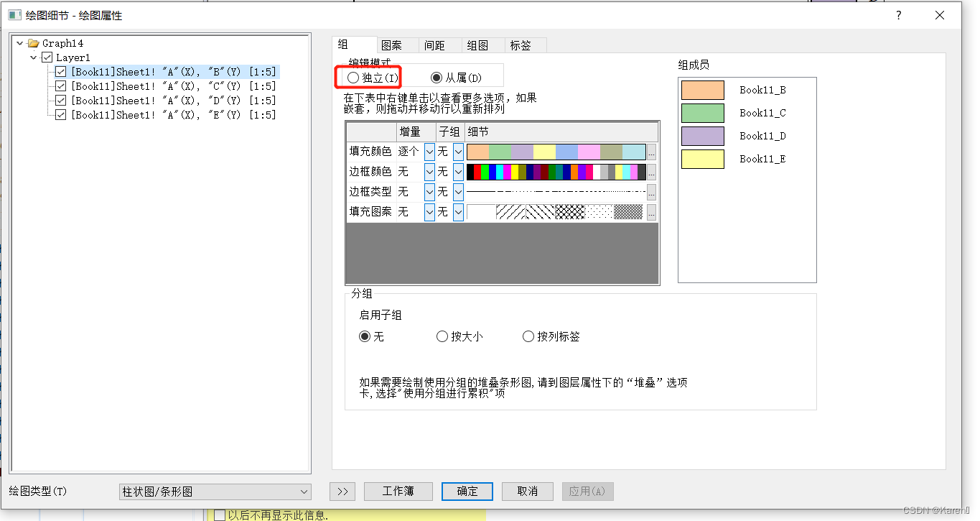Click the 工作簿 button
This screenshot has width=980, height=521.
tap(398, 492)
